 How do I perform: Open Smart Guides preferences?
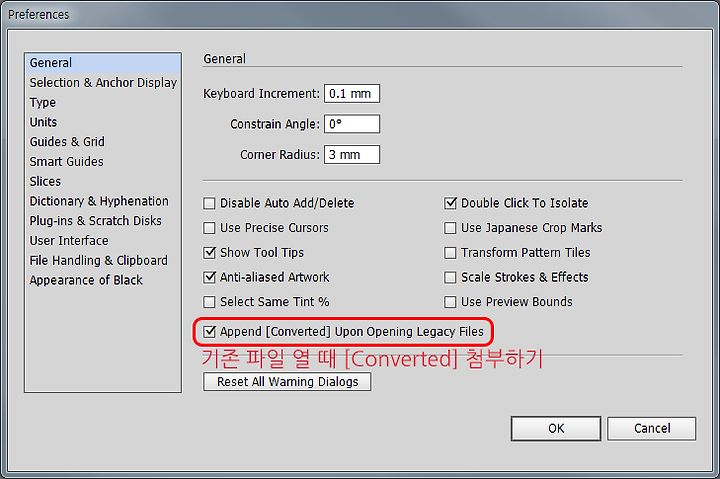pos(103,162)
